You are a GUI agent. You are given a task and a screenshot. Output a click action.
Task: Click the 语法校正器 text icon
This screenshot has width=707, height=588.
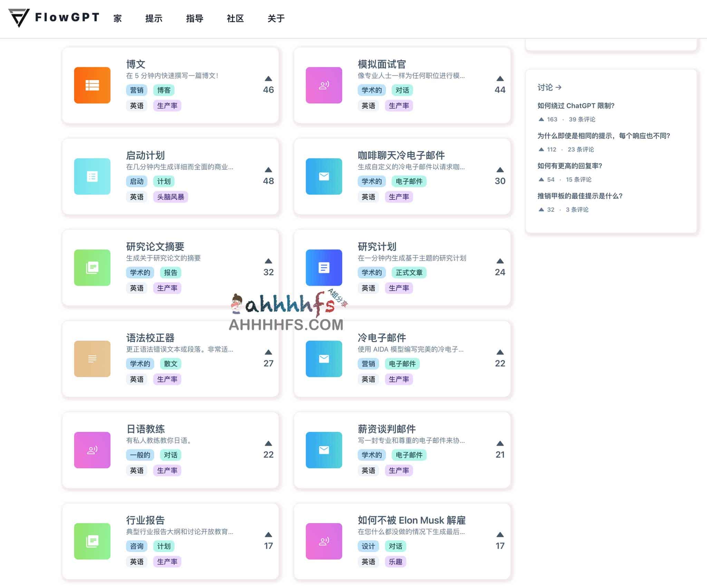[x=92, y=359]
